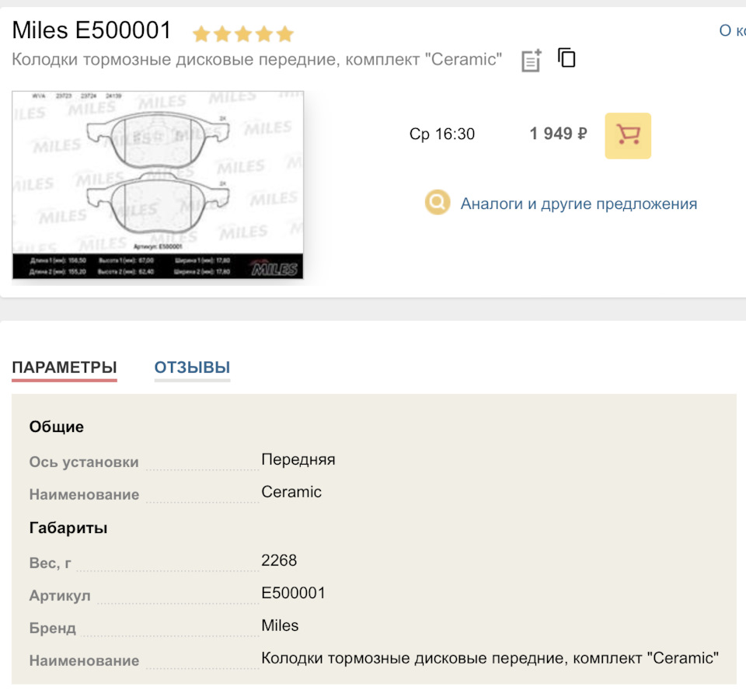Toggle the second rating star
The height and width of the screenshot is (700, 746).
pos(221,33)
